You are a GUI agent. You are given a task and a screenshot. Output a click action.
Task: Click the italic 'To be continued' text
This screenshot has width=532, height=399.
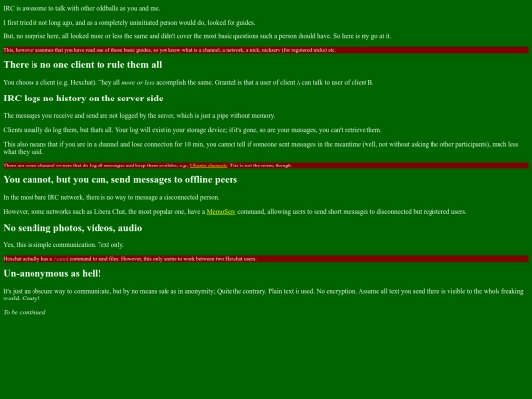coord(25,312)
